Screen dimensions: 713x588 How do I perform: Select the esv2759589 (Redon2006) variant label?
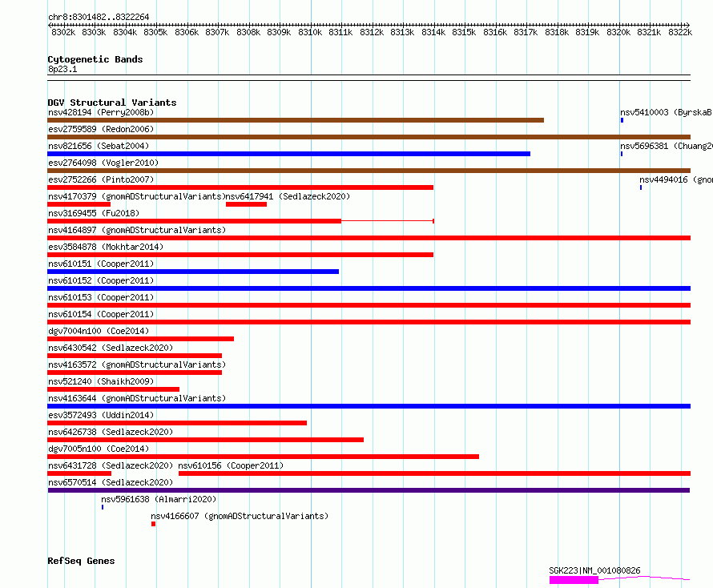(101, 129)
